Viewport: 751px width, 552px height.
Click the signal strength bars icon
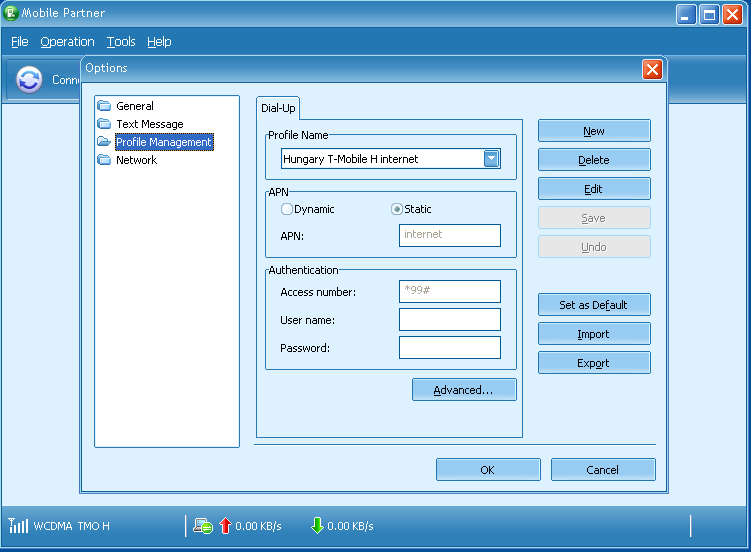coord(18,526)
